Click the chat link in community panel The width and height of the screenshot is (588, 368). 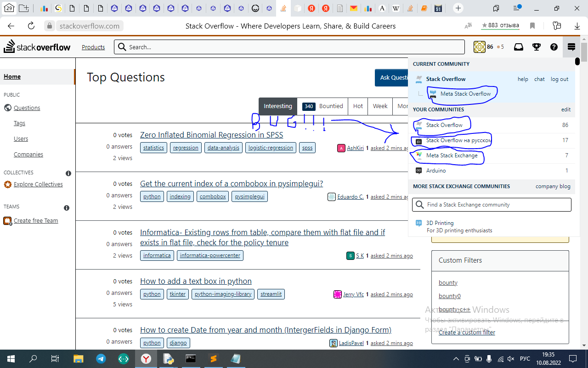coord(539,79)
